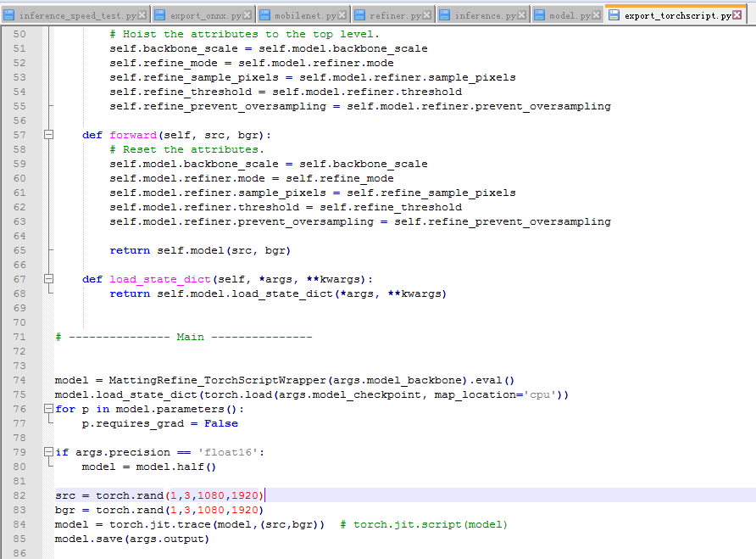This screenshot has width=756, height=559.
Task: Click 'bgr = torch.rand' on line 83
Action: coord(109,511)
